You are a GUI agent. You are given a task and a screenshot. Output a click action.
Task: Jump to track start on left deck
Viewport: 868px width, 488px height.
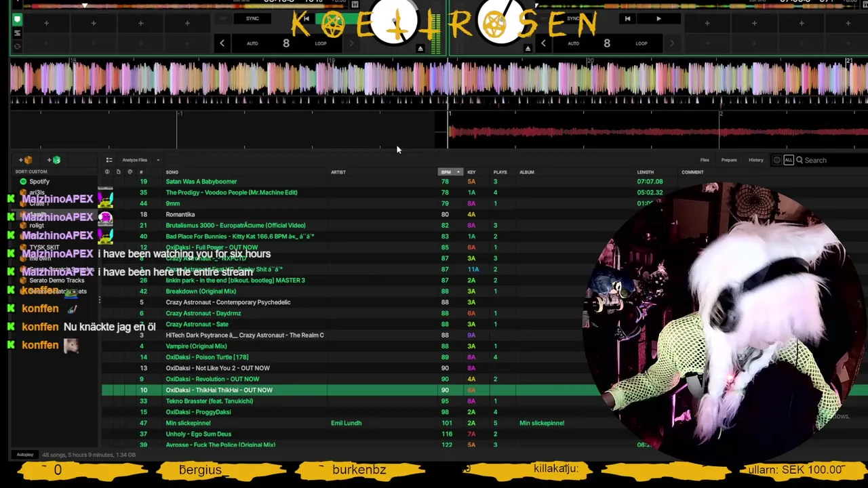[307, 19]
